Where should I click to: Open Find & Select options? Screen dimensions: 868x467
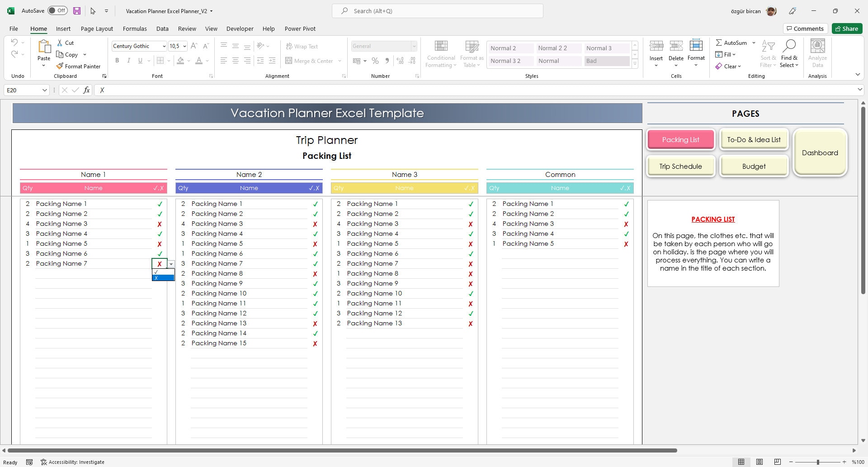tap(789, 53)
